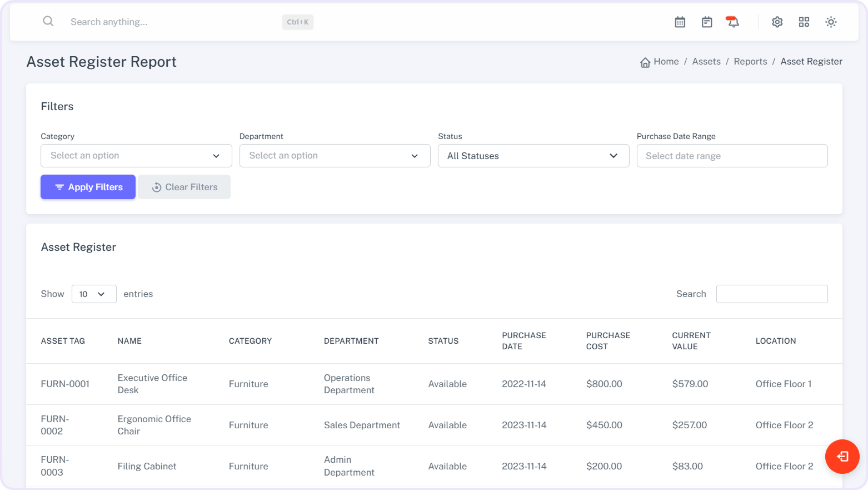Change the Show entries count dropdown
Image resolution: width=868 pixels, height=490 pixels.
(93, 294)
